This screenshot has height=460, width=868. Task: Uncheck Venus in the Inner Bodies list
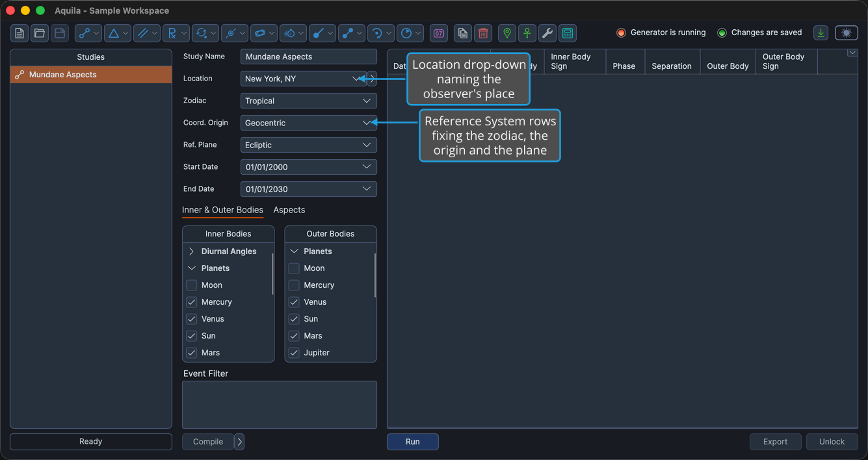[191, 319]
